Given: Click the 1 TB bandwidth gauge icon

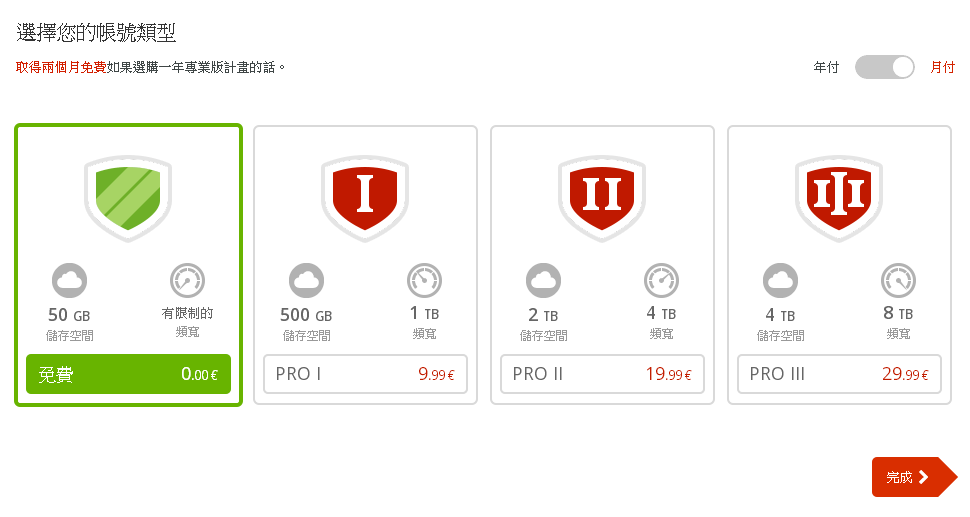Looking at the screenshot, I should click(424, 281).
